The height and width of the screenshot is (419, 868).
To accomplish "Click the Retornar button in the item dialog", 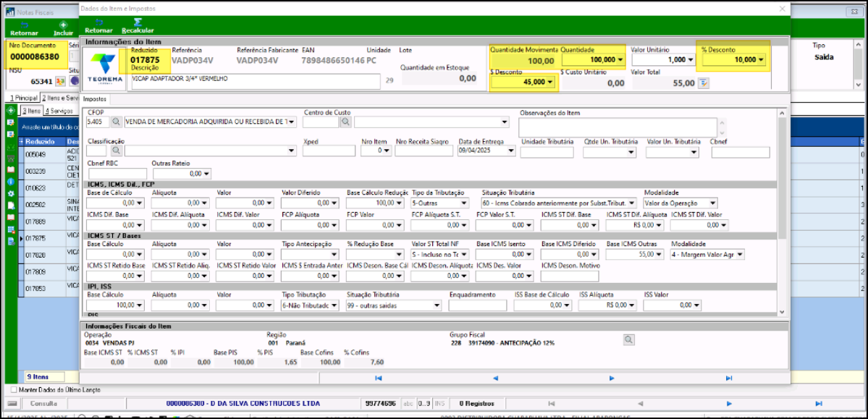I will pyautogui.click(x=98, y=26).
